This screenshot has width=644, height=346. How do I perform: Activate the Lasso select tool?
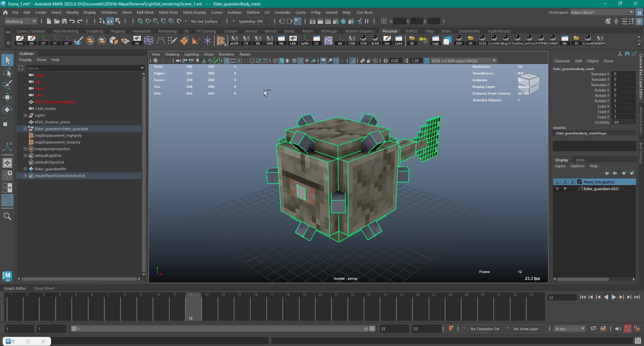7,73
